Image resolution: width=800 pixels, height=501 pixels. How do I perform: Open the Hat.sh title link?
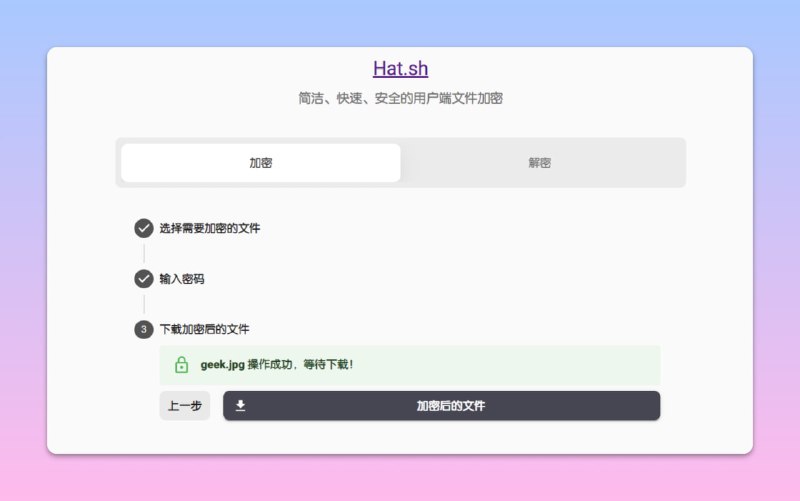coord(401,68)
